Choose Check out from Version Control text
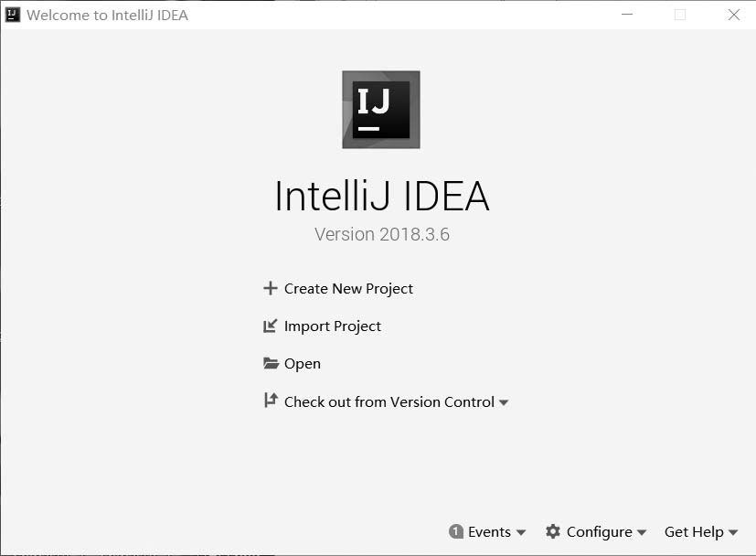 (x=389, y=401)
